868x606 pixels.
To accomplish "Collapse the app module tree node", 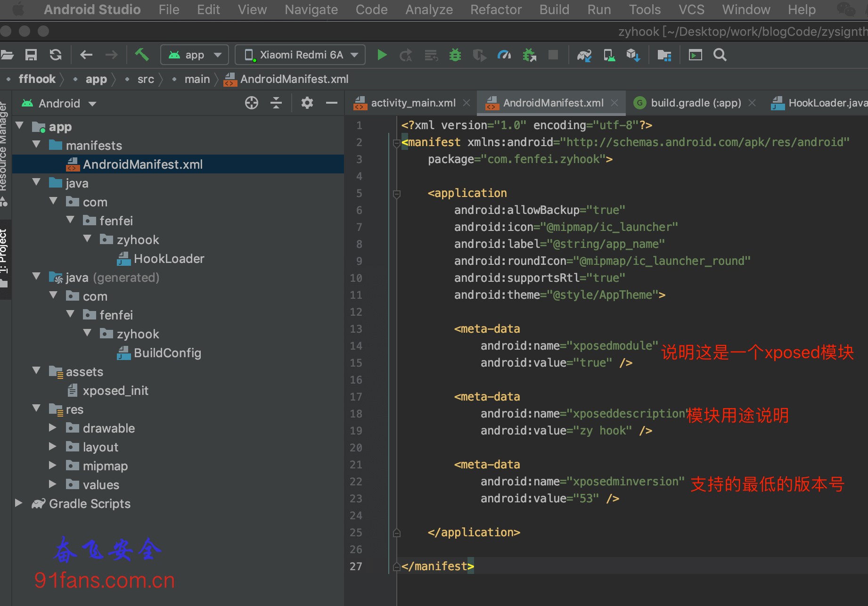I will pyautogui.click(x=20, y=126).
